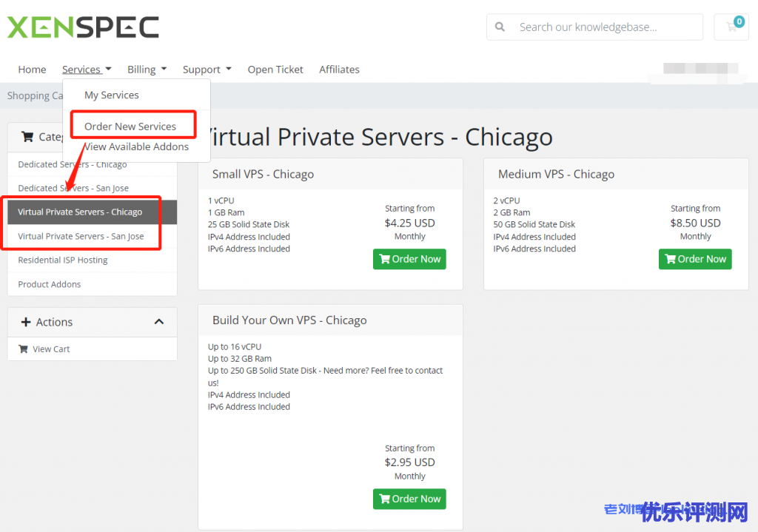Screen dimensions: 758x532
Task: Select My Services from dropdown
Action: coord(112,95)
